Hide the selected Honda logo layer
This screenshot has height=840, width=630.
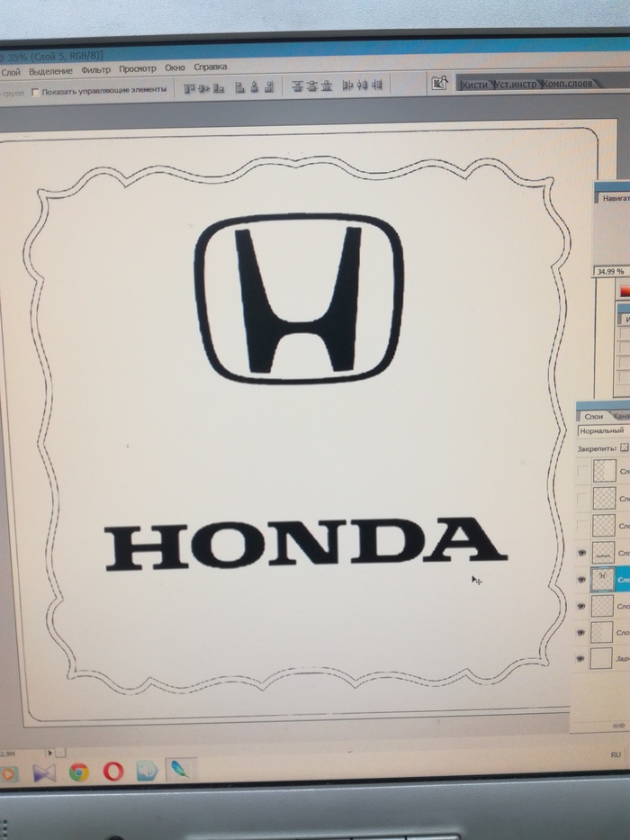[581, 581]
